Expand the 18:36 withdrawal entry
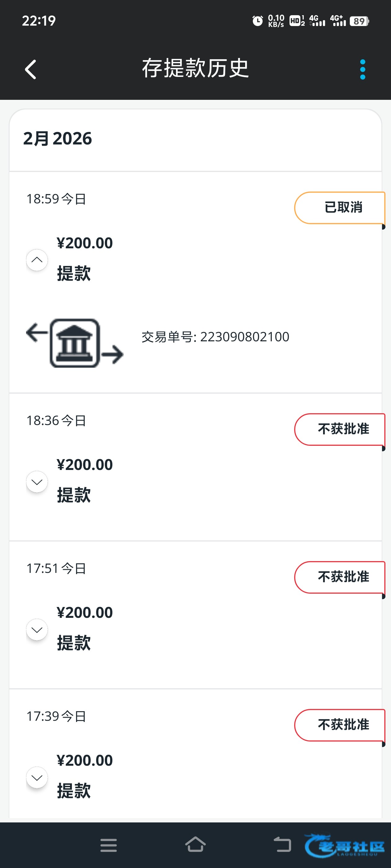The height and width of the screenshot is (868, 391). (x=37, y=481)
